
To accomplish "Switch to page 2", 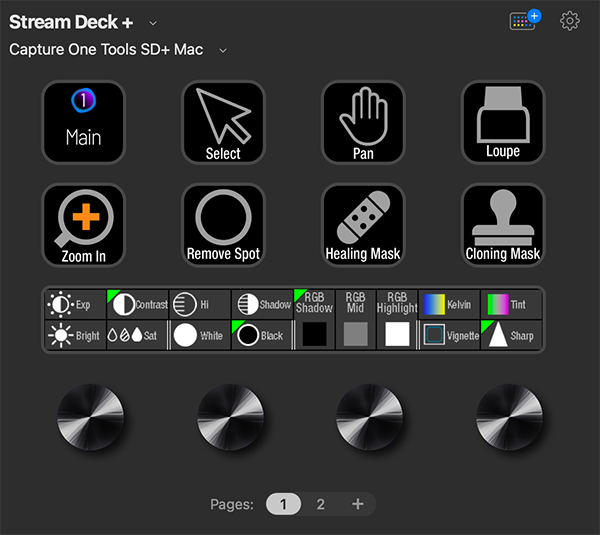I will click(321, 504).
